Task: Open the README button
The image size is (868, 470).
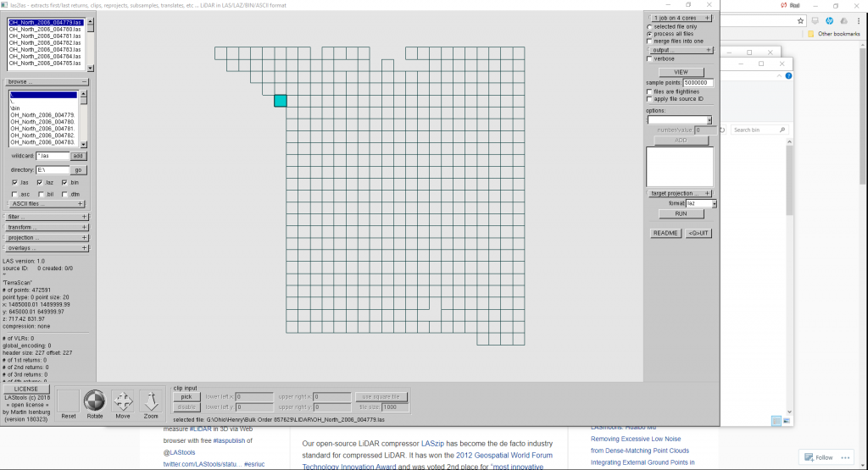Action: (x=665, y=234)
